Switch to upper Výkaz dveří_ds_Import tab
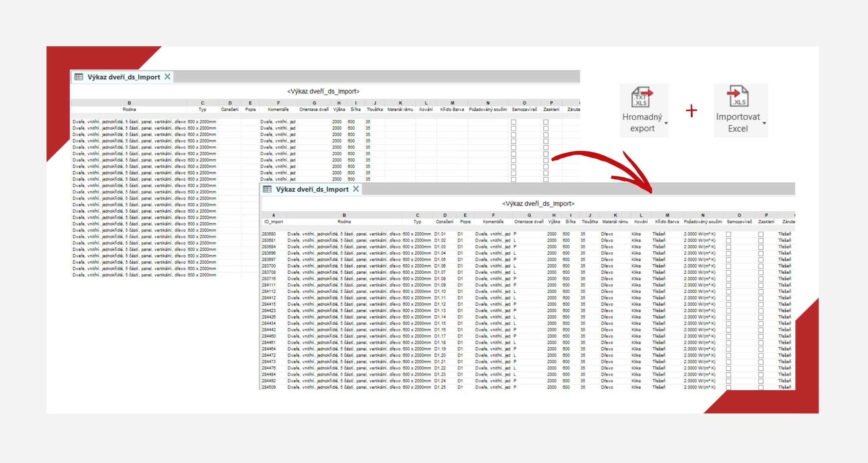The width and height of the screenshot is (868, 463). click(123, 77)
